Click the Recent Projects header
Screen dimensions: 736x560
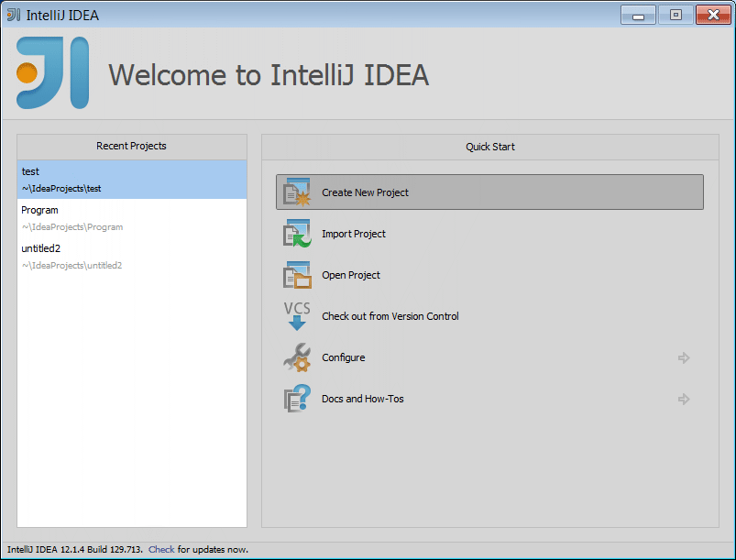(x=131, y=146)
